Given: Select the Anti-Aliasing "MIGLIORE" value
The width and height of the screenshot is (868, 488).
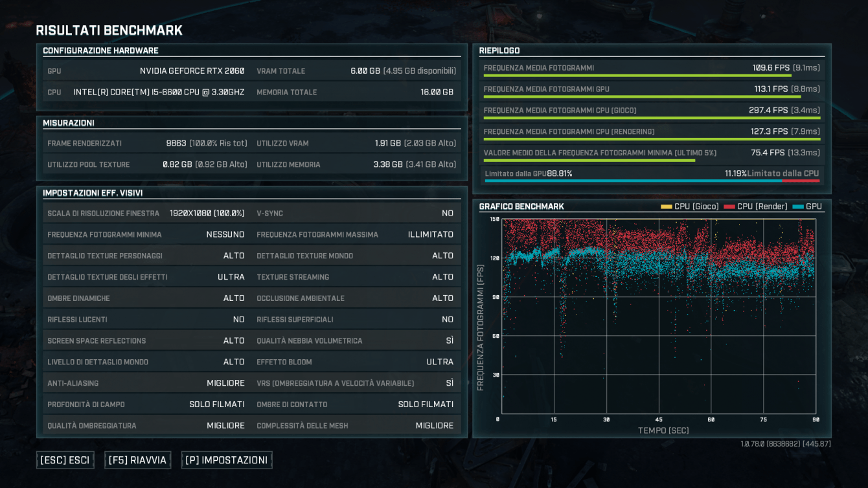Looking at the screenshot, I should coord(225,384).
